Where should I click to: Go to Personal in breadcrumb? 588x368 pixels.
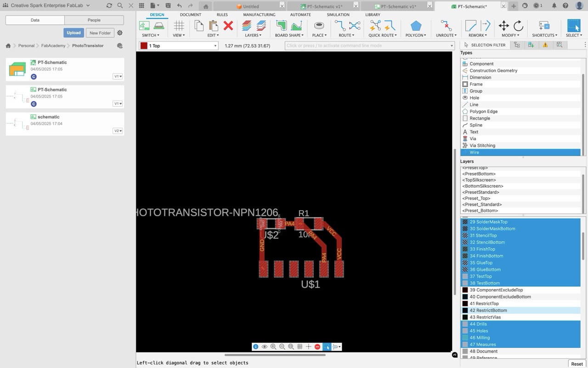(26, 46)
